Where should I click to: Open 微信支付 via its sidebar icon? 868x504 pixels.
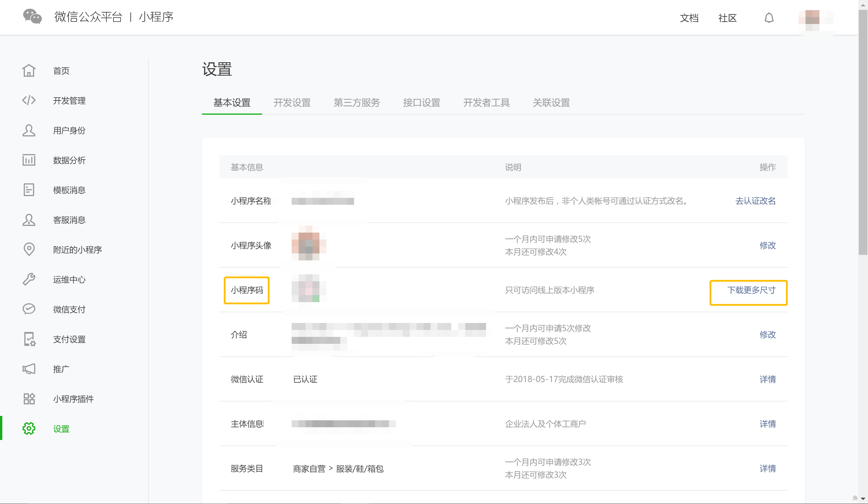[29, 309]
